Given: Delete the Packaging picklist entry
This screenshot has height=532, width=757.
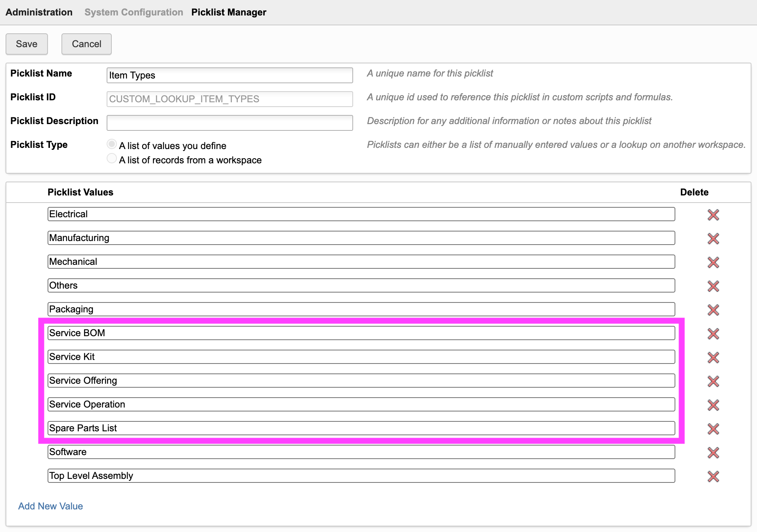Looking at the screenshot, I should (x=713, y=310).
